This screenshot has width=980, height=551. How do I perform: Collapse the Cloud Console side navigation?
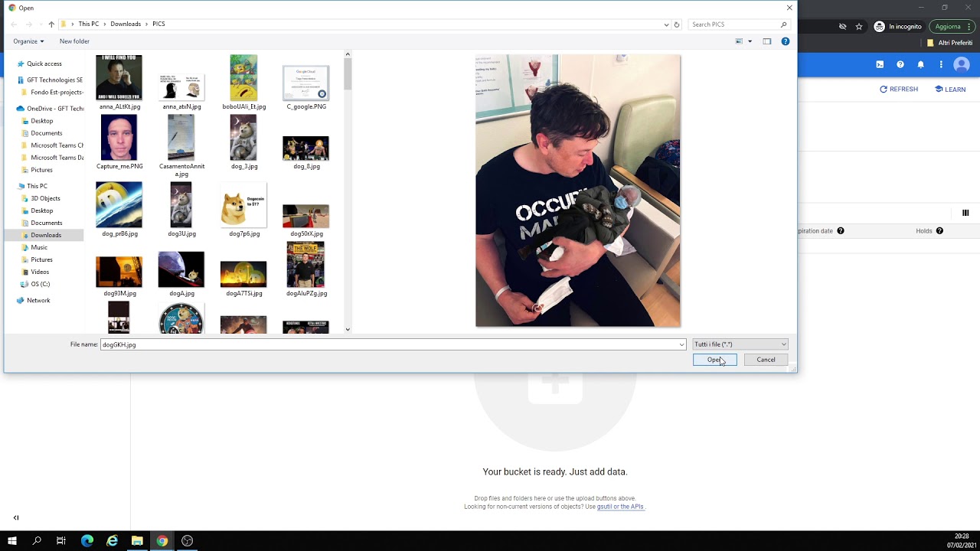pos(16,517)
